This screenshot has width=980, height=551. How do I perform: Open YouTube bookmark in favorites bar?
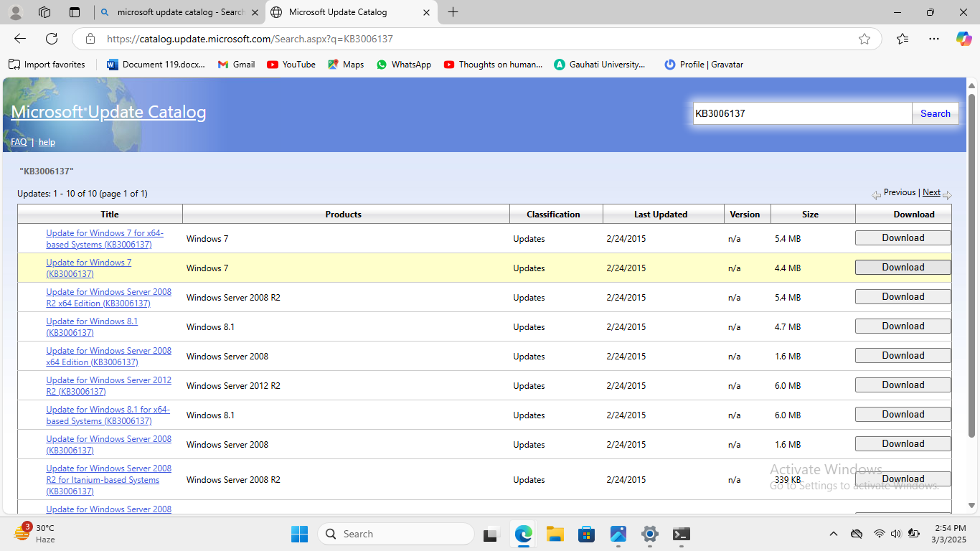coord(291,65)
